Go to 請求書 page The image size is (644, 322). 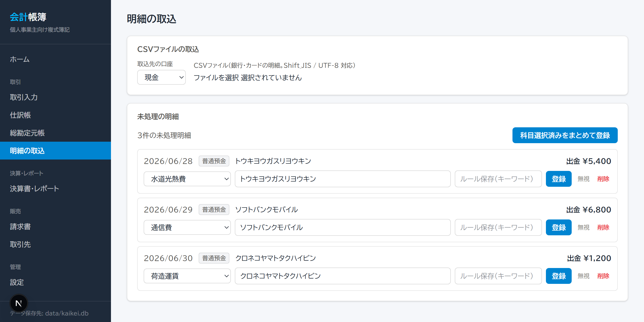tap(55, 226)
